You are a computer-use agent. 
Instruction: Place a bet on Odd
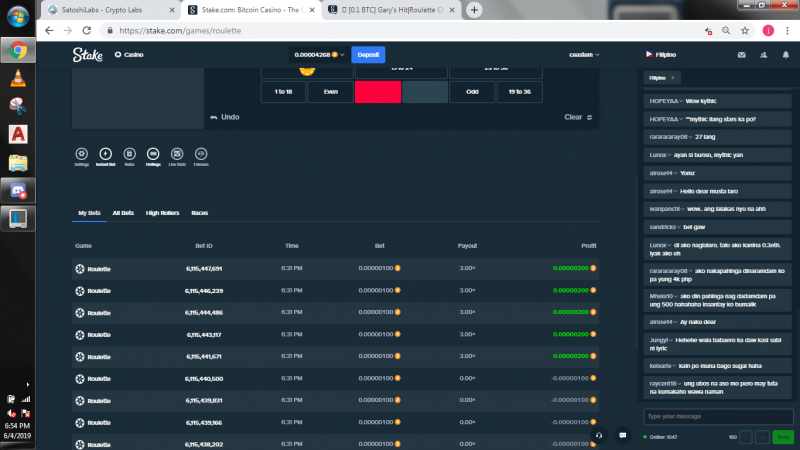coord(472,92)
